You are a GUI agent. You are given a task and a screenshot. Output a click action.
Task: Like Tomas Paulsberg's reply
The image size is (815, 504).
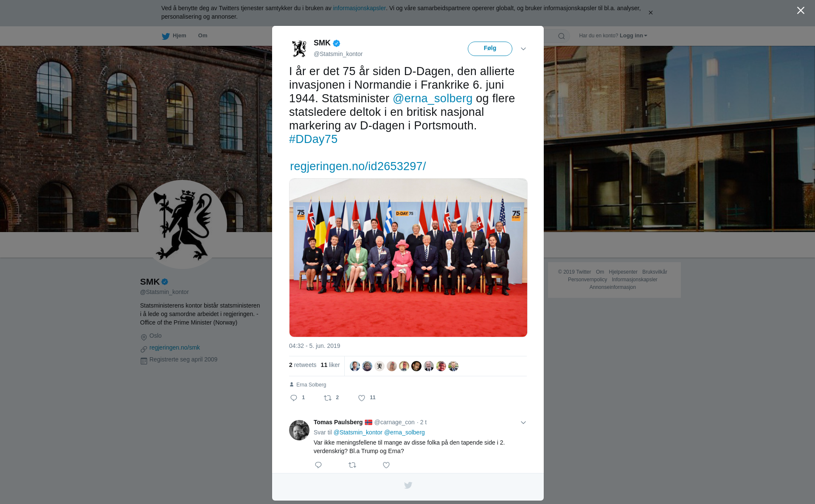[x=386, y=465]
